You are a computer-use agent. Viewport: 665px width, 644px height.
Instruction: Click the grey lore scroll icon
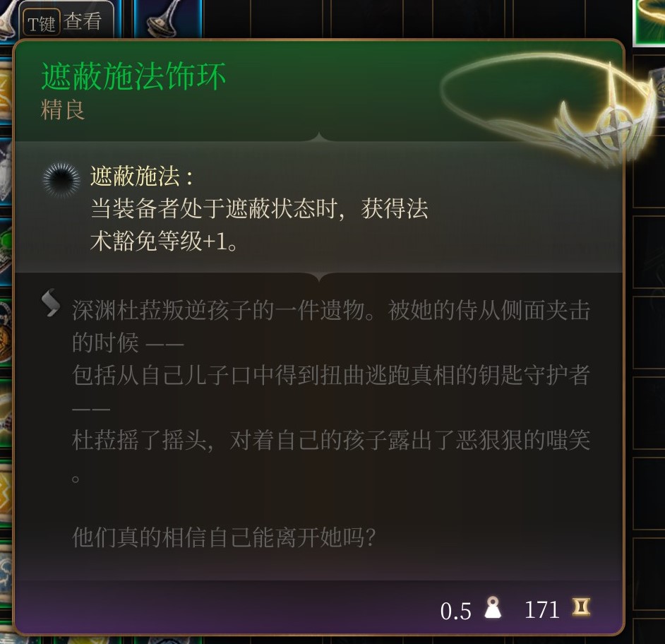(x=50, y=302)
